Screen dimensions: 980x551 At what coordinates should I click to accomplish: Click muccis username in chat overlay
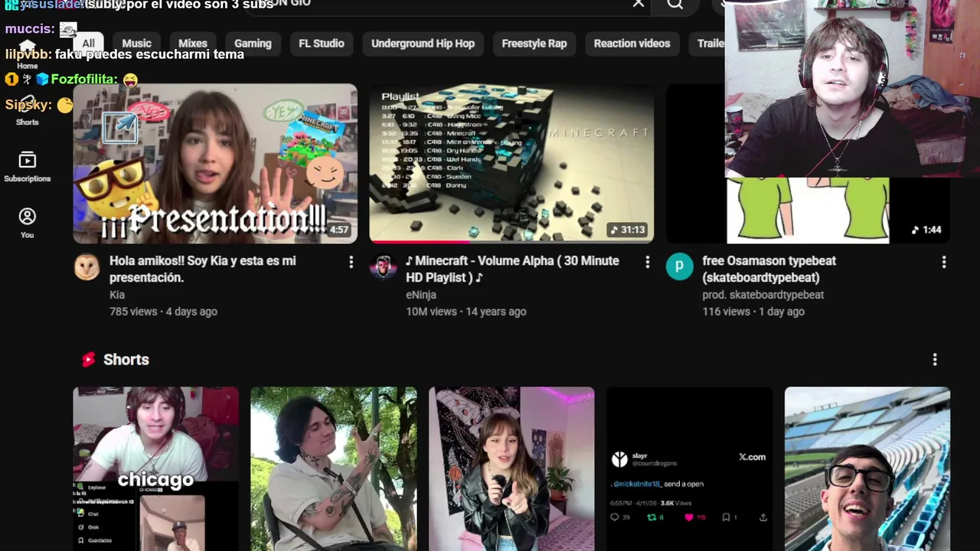(30, 29)
